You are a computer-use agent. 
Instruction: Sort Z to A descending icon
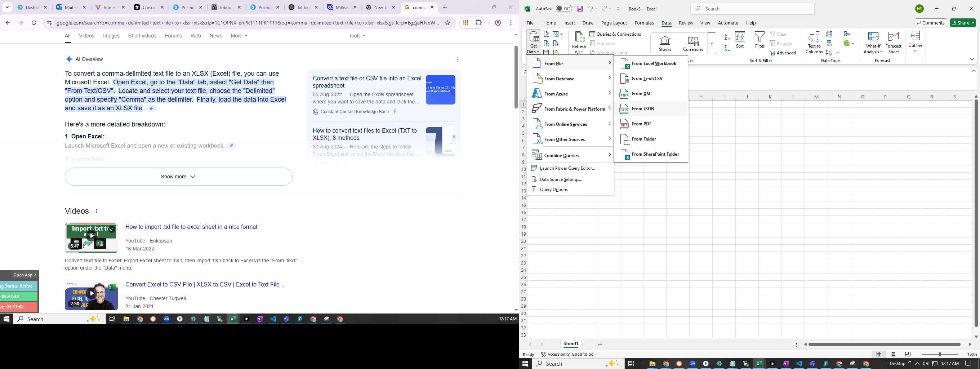click(727, 48)
